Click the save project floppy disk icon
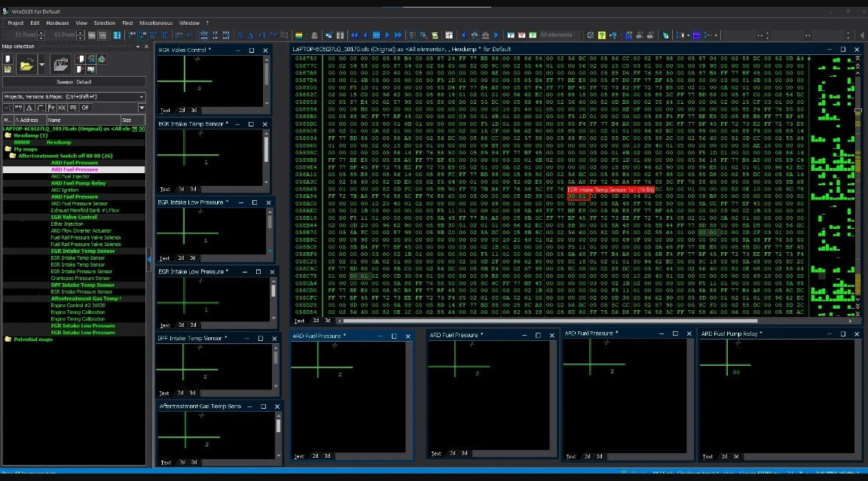The image size is (868, 481). (x=8, y=69)
